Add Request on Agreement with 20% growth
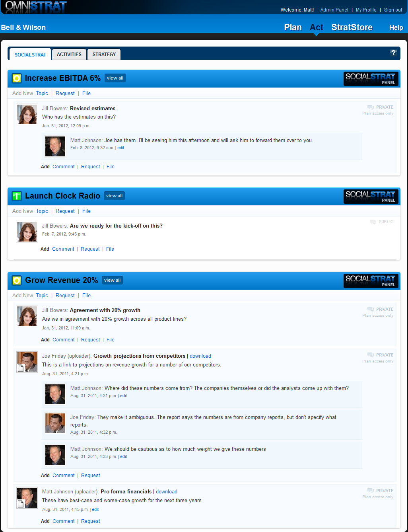 tap(91, 340)
